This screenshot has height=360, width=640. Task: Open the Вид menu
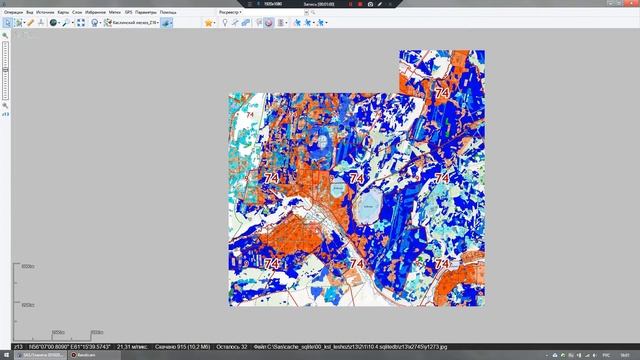tap(30, 13)
